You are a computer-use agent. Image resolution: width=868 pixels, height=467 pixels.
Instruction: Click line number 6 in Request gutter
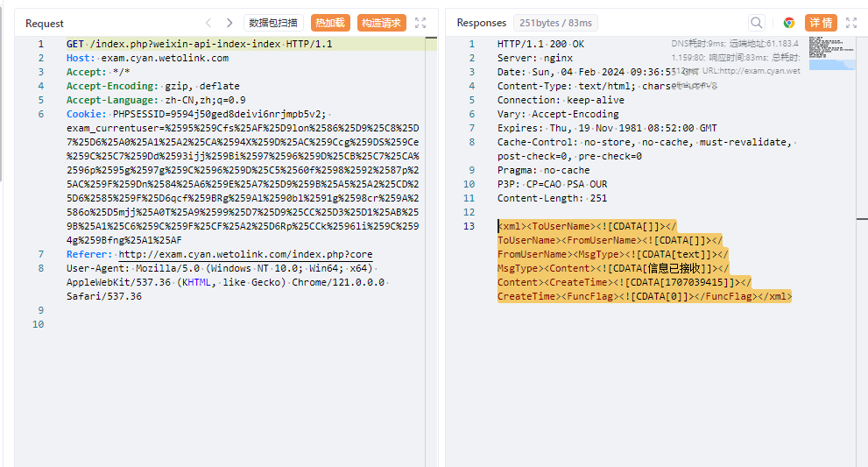(41, 114)
